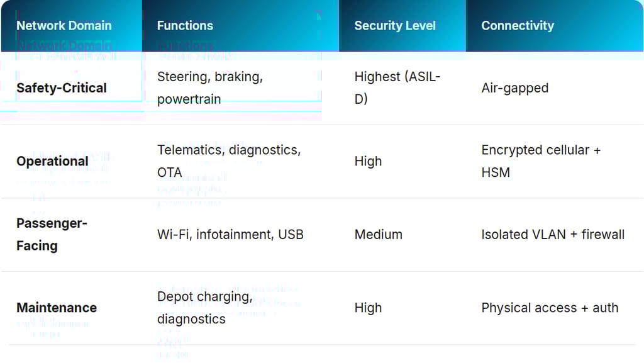Screen dimensions: 644x363
Task: Click the Network Domain column header
Action: coord(64,26)
